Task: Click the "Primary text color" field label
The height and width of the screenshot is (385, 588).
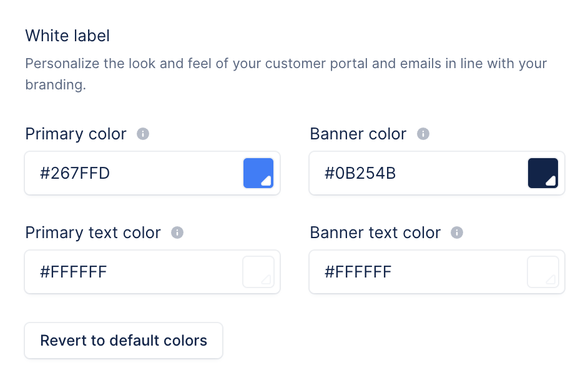Action: 93,232
